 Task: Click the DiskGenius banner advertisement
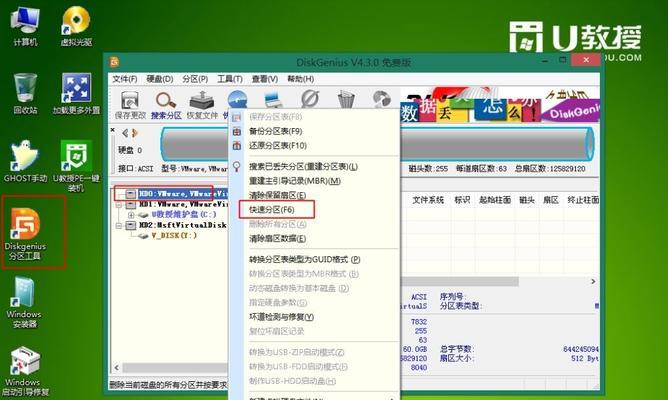(x=499, y=105)
